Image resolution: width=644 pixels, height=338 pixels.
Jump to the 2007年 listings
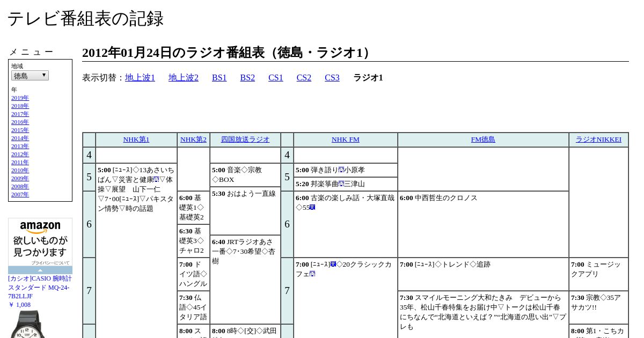coord(20,194)
